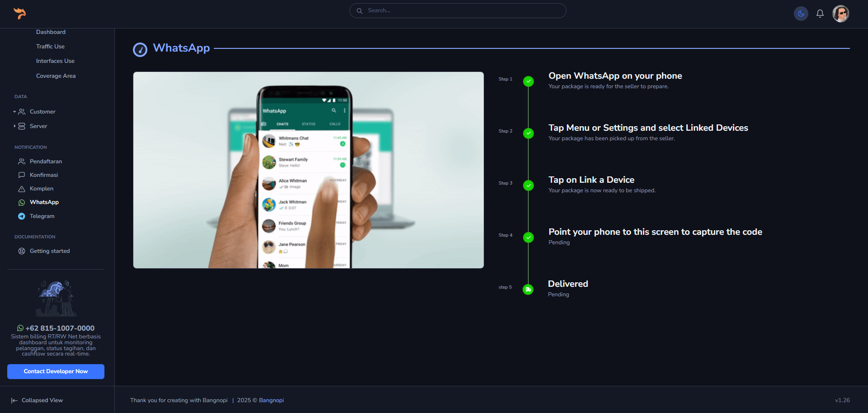Collapse the sidebar with Collapsed View

coord(37,400)
